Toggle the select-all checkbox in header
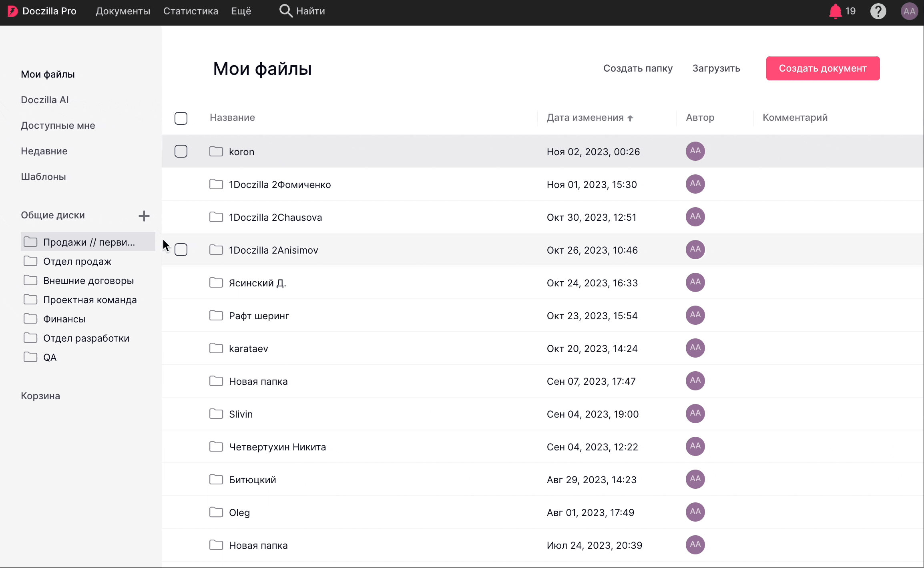The width and height of the screenshot is (924, 568). tap(181, 118)
